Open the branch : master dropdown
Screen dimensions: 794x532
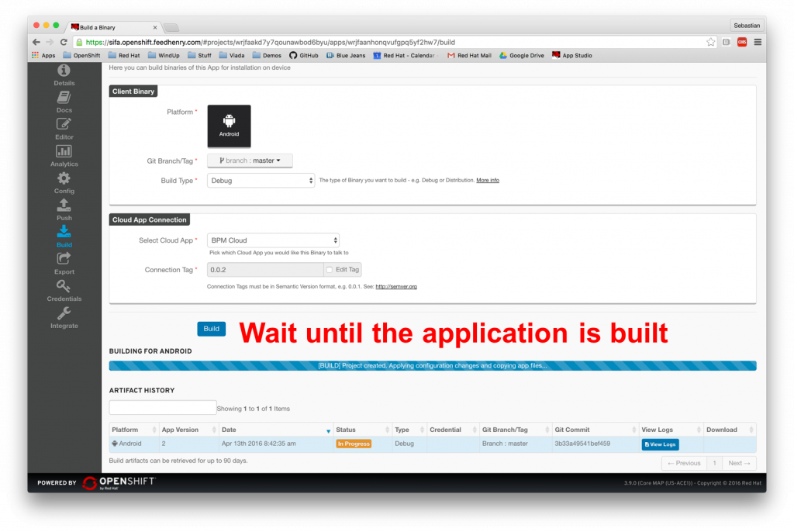coord(250,161)
